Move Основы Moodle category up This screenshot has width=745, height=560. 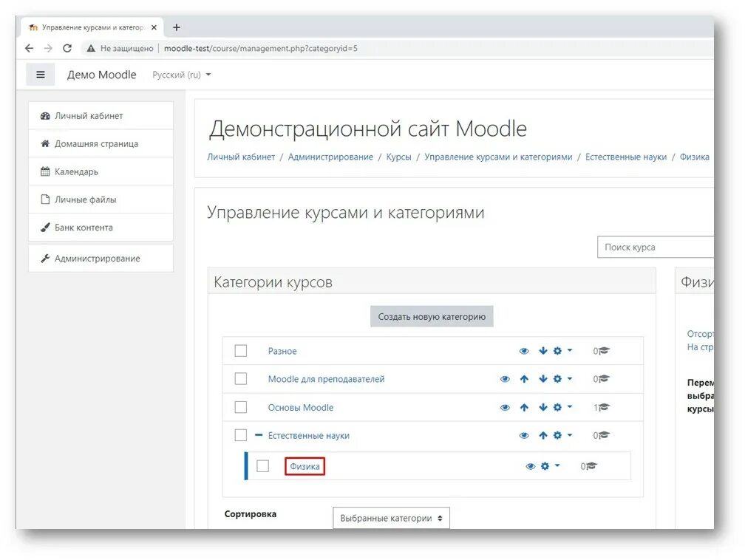point(524,408)
